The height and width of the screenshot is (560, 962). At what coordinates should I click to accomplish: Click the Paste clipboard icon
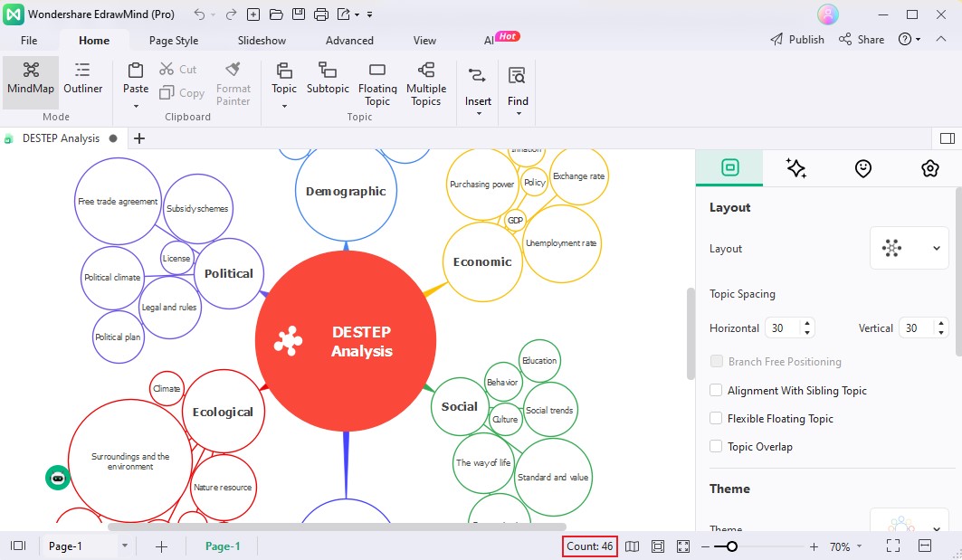tap(136, 70)
